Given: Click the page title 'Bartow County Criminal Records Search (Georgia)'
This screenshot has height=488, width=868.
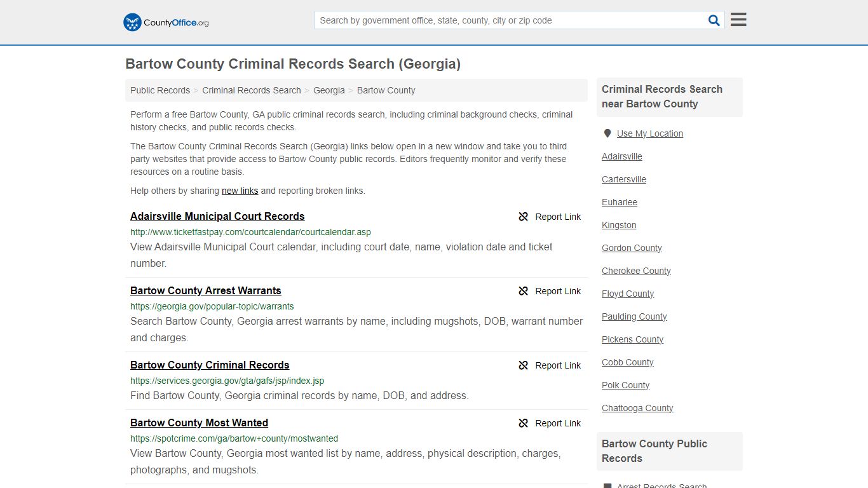Looking at the screenshot, I should pos(293,64).
